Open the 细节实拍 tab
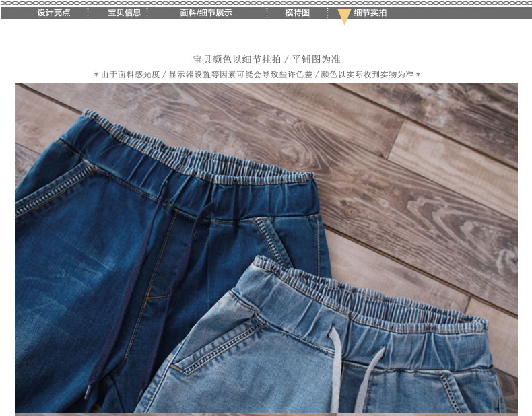 coord(370,13)
